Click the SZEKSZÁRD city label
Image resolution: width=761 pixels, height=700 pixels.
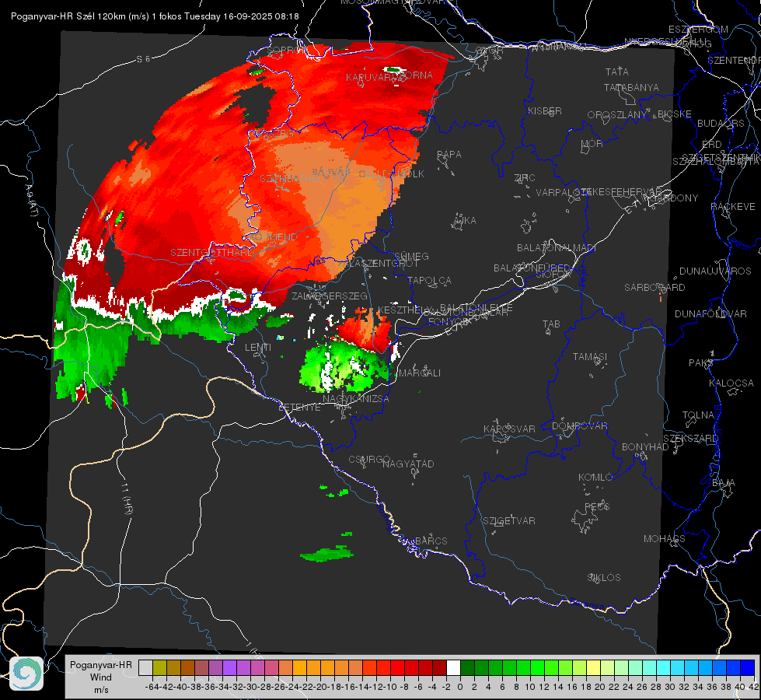point(690,439)
